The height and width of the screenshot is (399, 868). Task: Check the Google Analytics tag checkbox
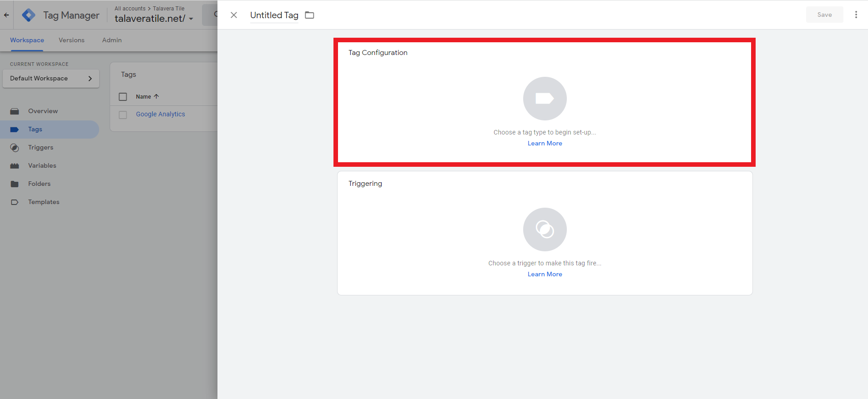[123, 115]
